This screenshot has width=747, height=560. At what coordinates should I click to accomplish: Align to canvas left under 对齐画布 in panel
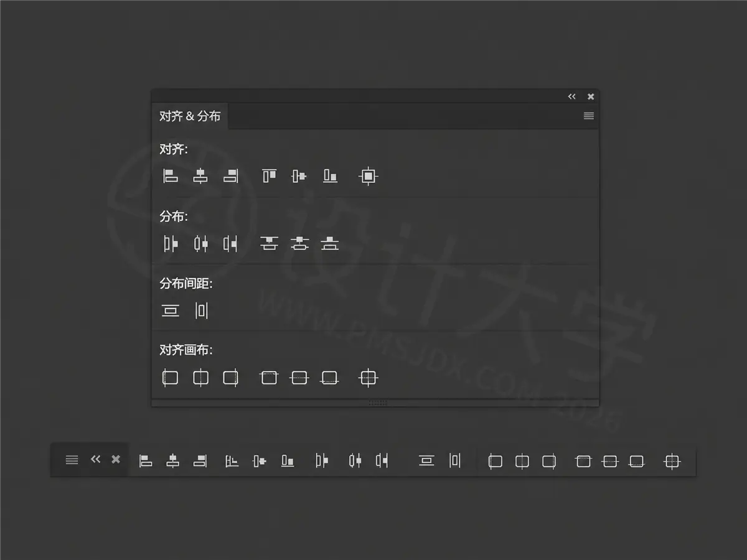click(x=170, y=378)
